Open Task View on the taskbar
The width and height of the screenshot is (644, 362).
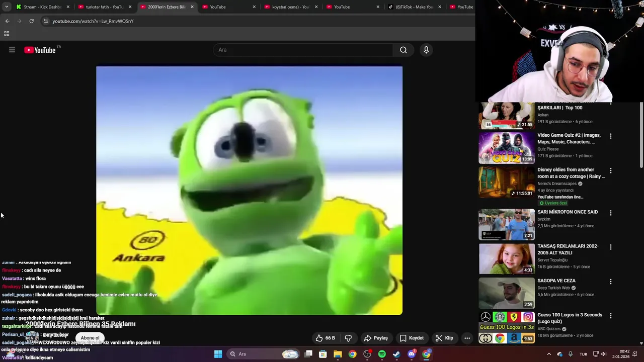[x=308, y=354]
